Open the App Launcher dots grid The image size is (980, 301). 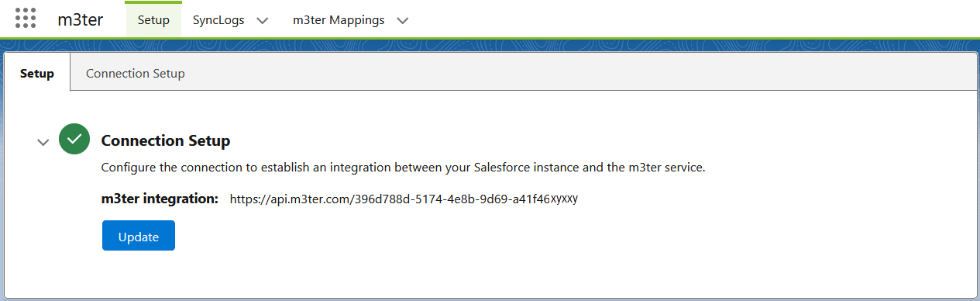(x=26, y=19)
